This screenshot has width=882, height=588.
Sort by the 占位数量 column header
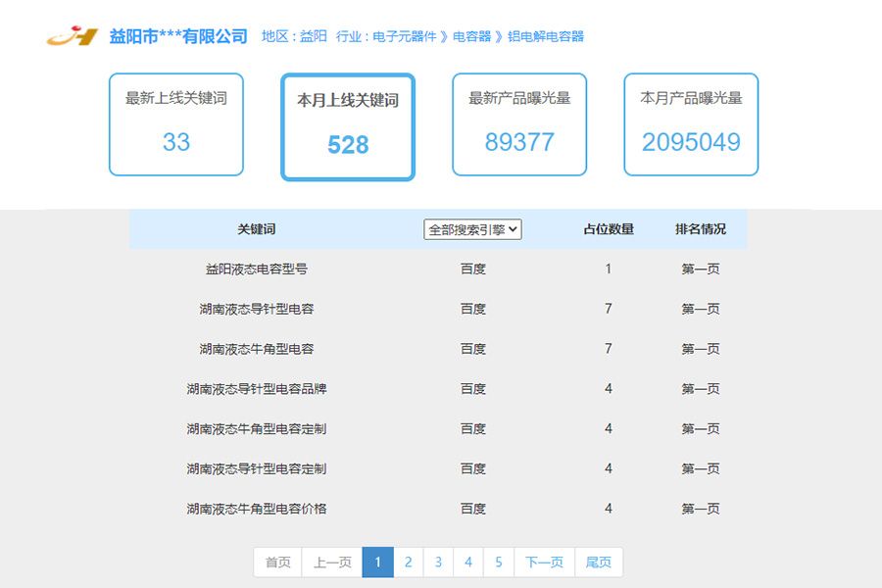point(608,228)
